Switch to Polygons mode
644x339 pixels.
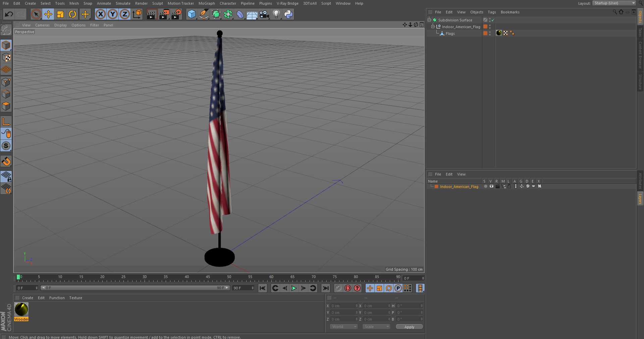[x=6, y=106]
